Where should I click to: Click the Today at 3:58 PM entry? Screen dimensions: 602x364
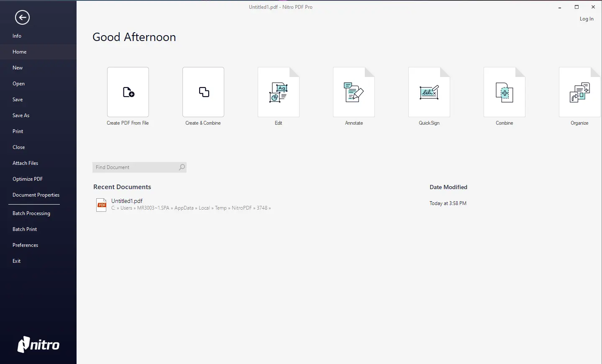point(448,203)
